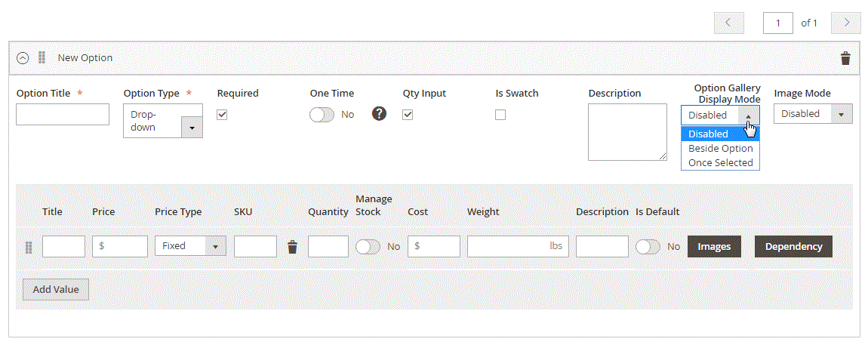This screenshot has width=868, height=342.
Task: Open the Images button for the value
Action: (714, 246)
